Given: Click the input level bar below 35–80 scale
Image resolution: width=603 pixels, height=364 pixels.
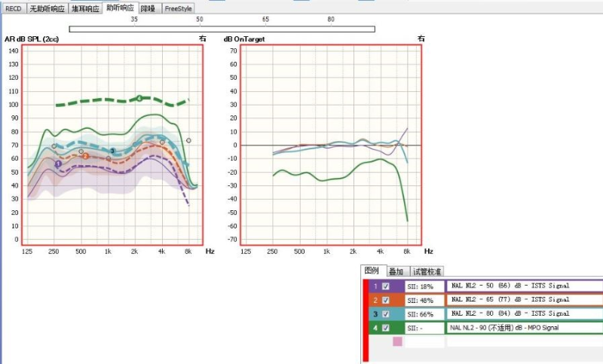Looking at the screenshot, I should pos(222,29).
